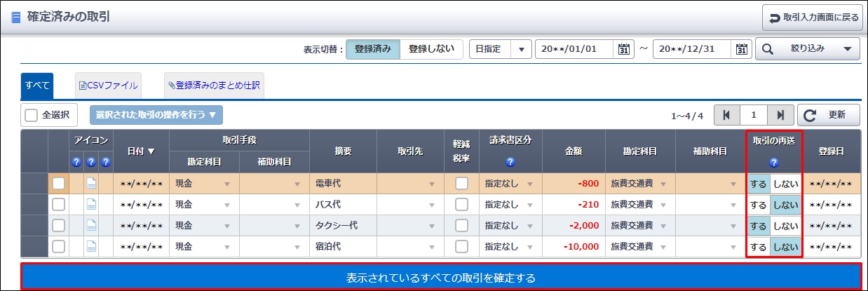Click the document icon in the 電車代 row
The image size is (868, 291).
[x=90, y=184]
